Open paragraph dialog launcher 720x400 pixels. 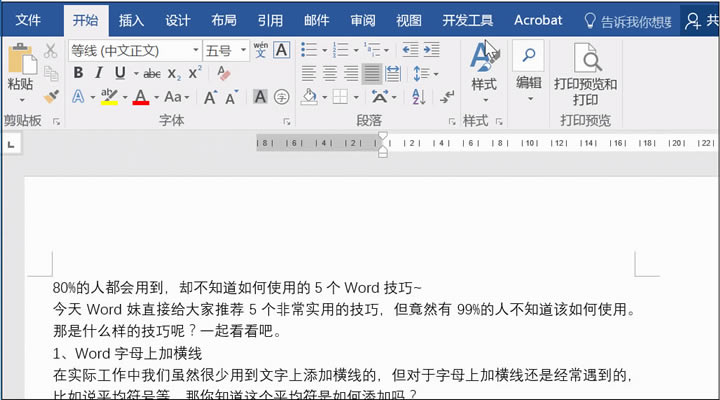[x=452, y=122]
